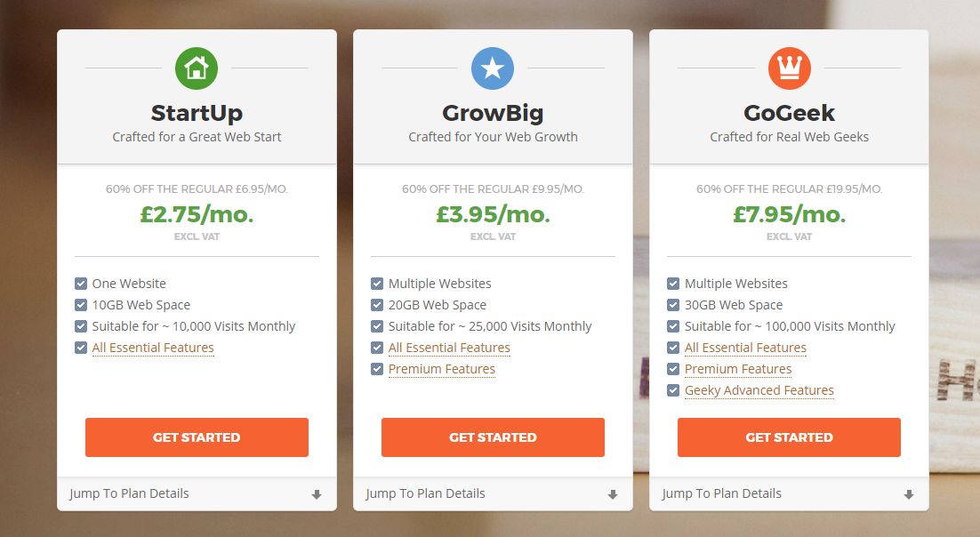Image resolution: width=980 pixels, height=537 pixels.
Task: Click the green StartUp house icon
Action: (x=197, y=68)
